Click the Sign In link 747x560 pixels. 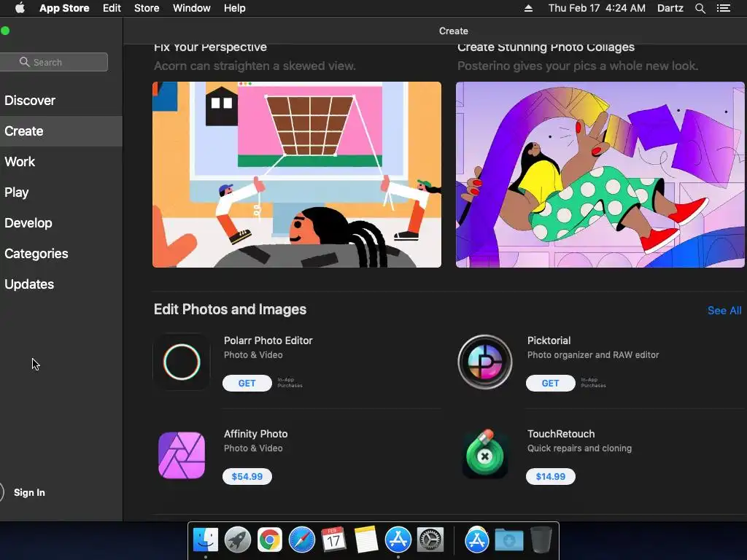tap(29, 492)
